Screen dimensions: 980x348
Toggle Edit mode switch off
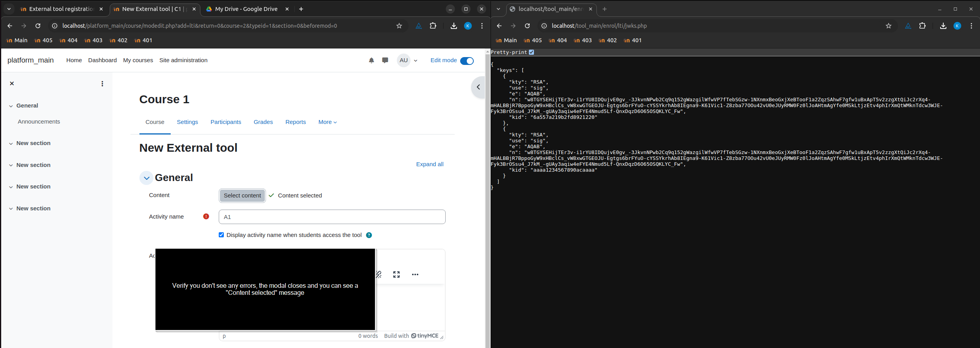(x=467, y=61)
